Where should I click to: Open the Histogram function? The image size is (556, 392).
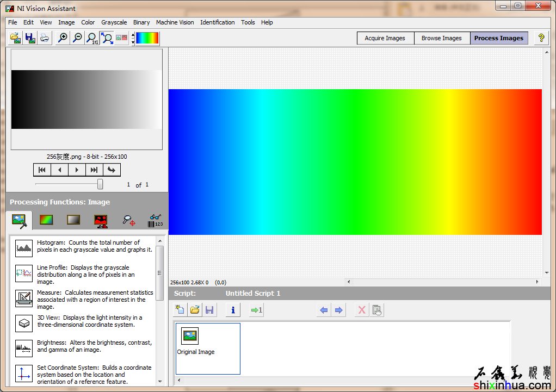tap(24, 248)
